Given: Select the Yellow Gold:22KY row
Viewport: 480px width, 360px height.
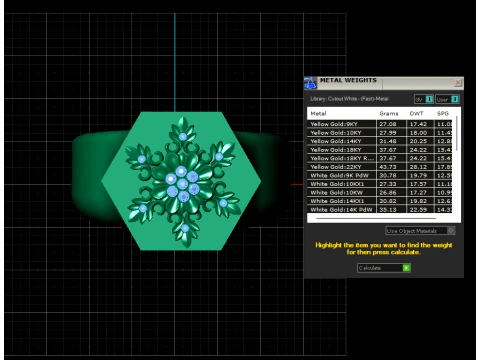Looking at the screenshot, I should coord(380,167).
